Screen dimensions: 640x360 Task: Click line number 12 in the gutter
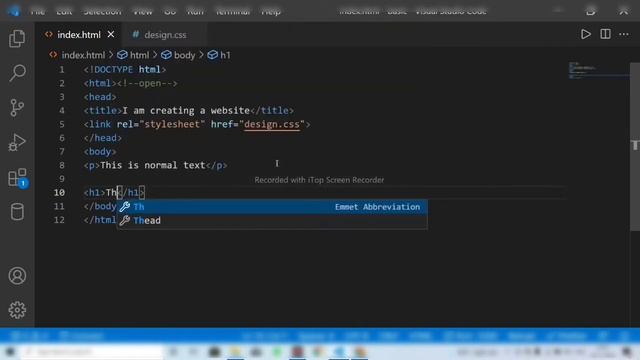click(x=59, y=220)
